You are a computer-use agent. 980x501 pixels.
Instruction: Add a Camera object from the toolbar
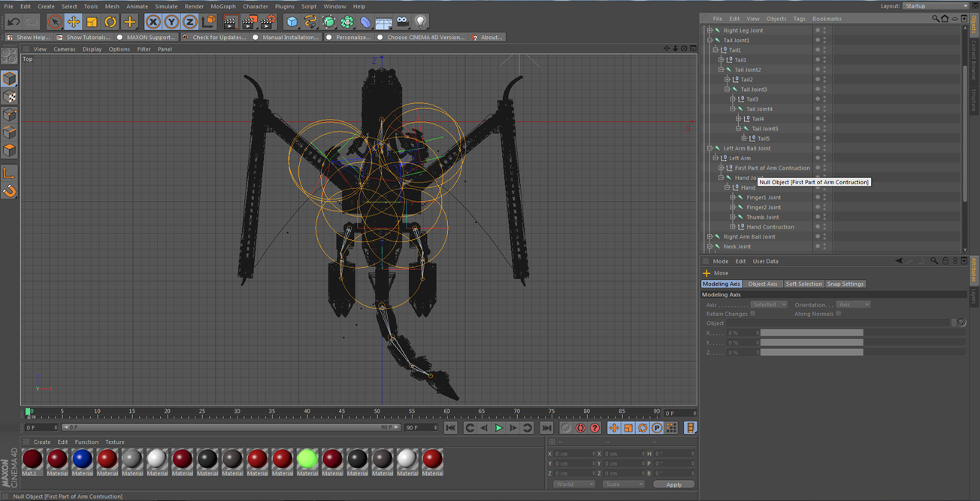402,22
